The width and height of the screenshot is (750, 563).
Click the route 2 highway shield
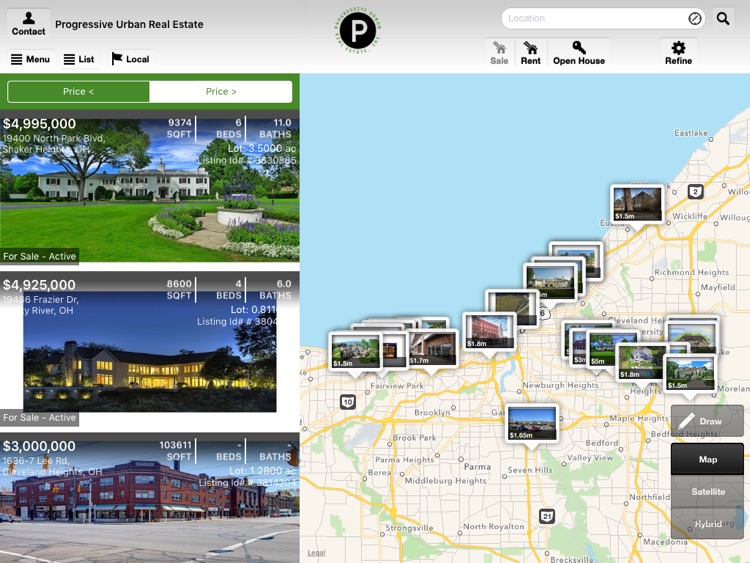coord(695,192)
